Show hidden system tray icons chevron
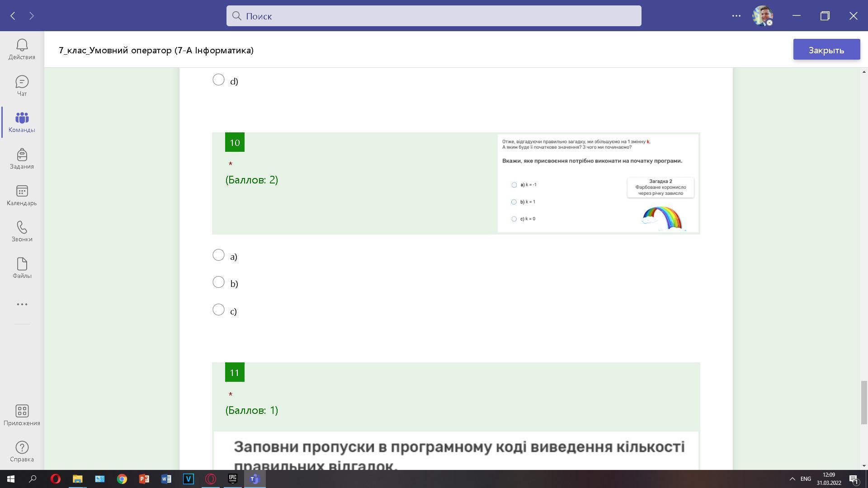The width and height of the screenshot is (868, 488). pos(792,479)
